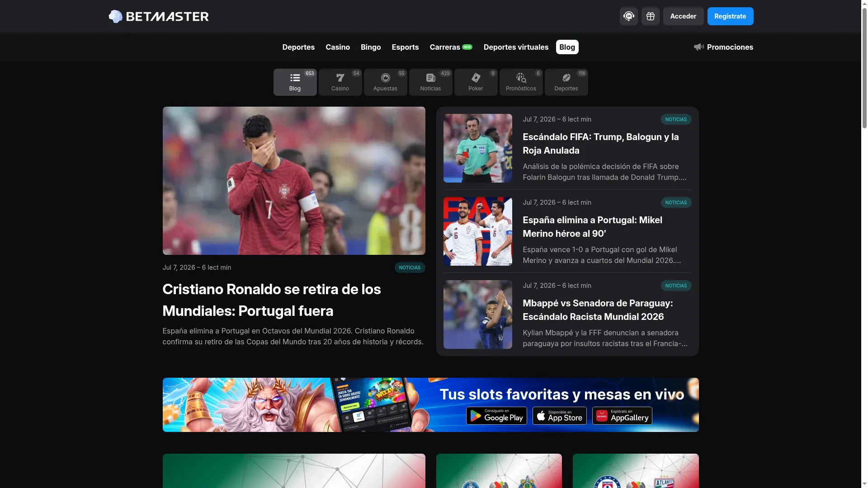
Task: Click the Google Play store badge
Action: (496, 416)
